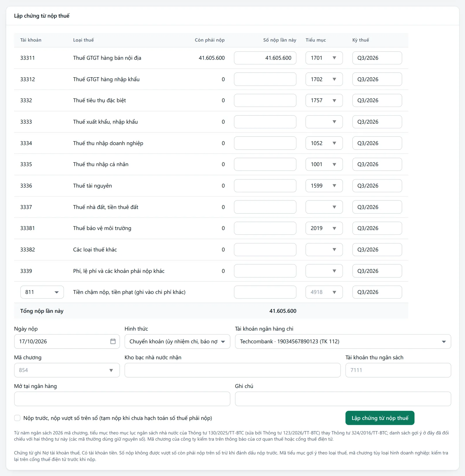Expand Tiểu mục dropdown for tiền chậm nộp row
The height and width of the screenshot is (476, 465).
[x=324, y=292]
